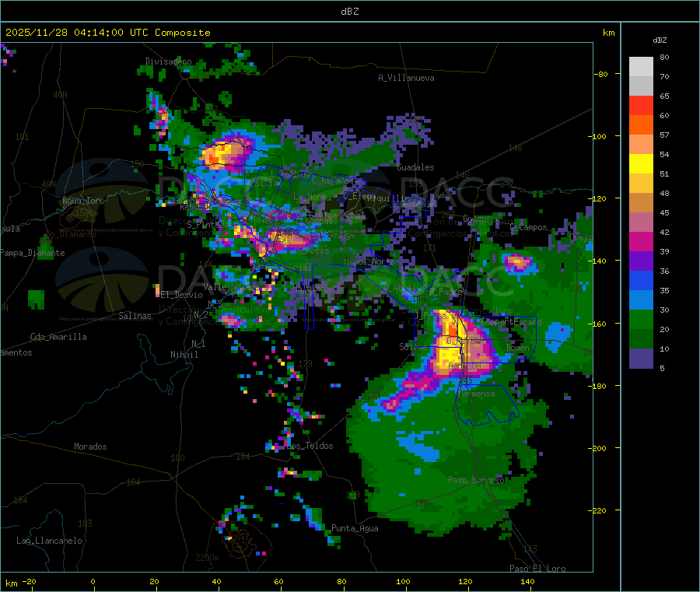
Task: Click the 'Lag.Llancanelo' map label
Action: 49,541
